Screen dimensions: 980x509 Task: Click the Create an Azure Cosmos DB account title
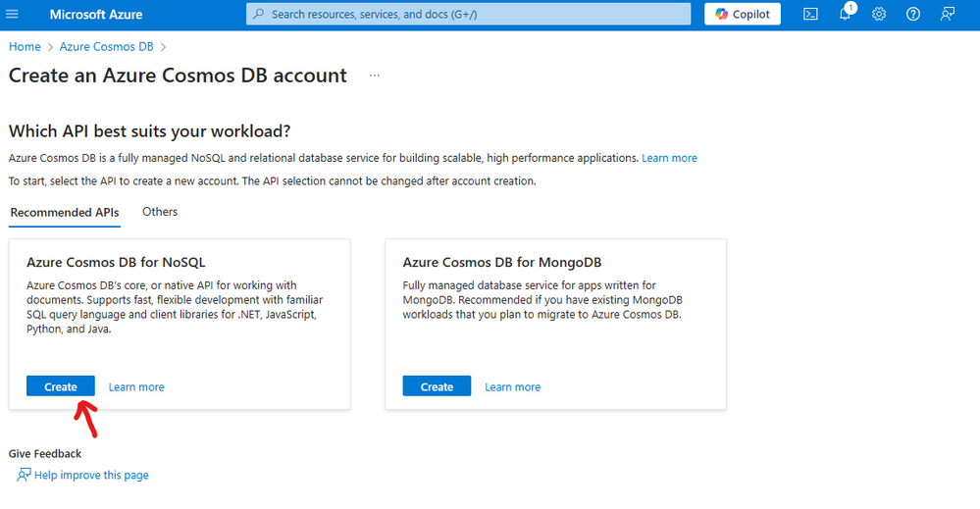(178, 76)
